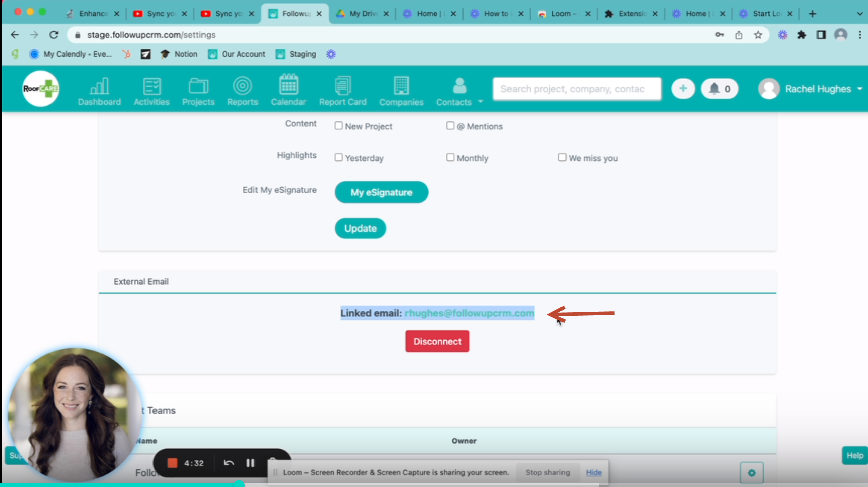Pause the Loom recording
The height and width of the screenshot is (487, 868).
click(250, 463)
